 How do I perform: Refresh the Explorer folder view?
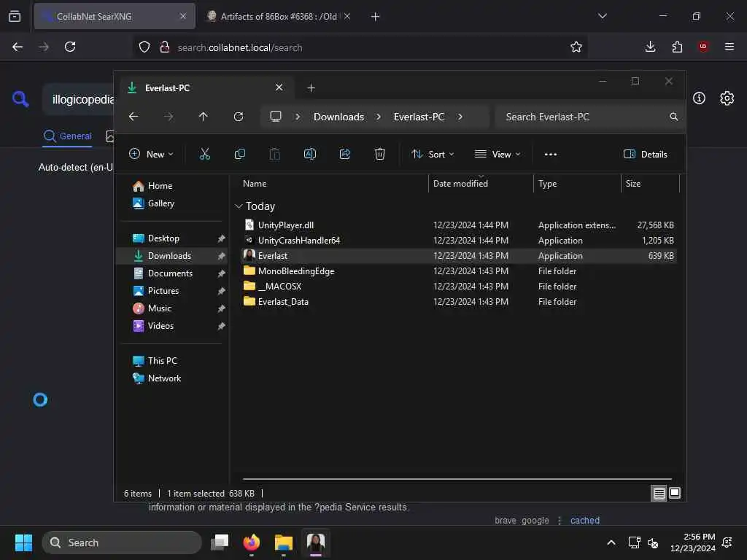(239, 117)
